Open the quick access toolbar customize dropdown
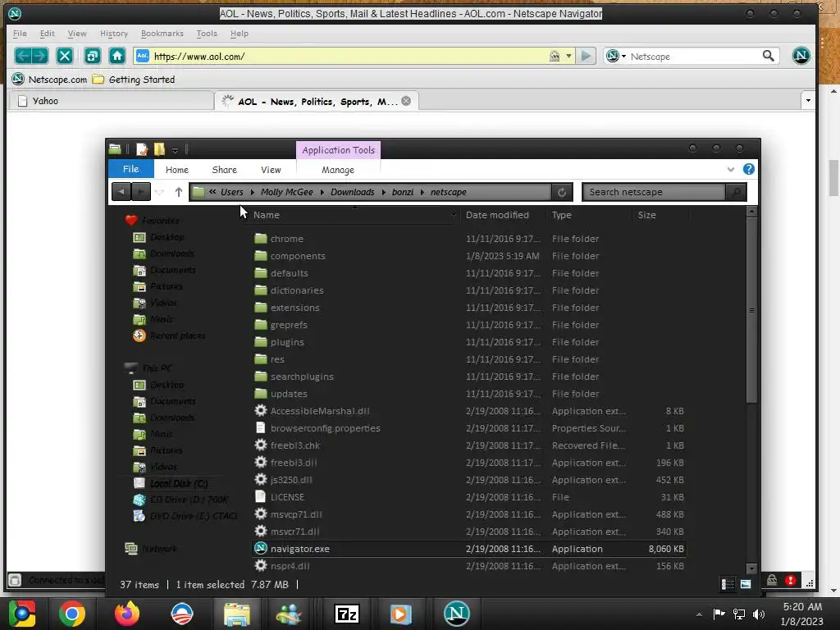The width and height of the screenshot is (840, 630). [x=175, y=149]
